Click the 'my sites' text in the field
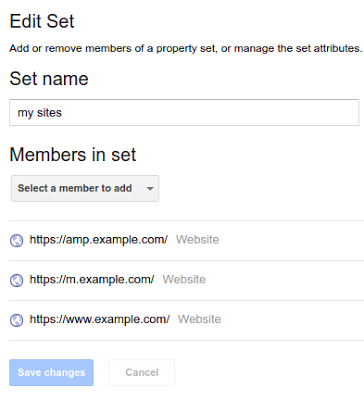Screen dimensions: 364x400 [40, 113]
